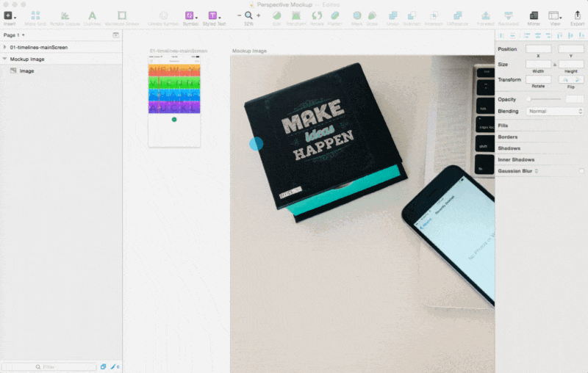Click the Rotate field
Image resolution: width=588 pixels, height=373 pixels.
pos(538,79)
